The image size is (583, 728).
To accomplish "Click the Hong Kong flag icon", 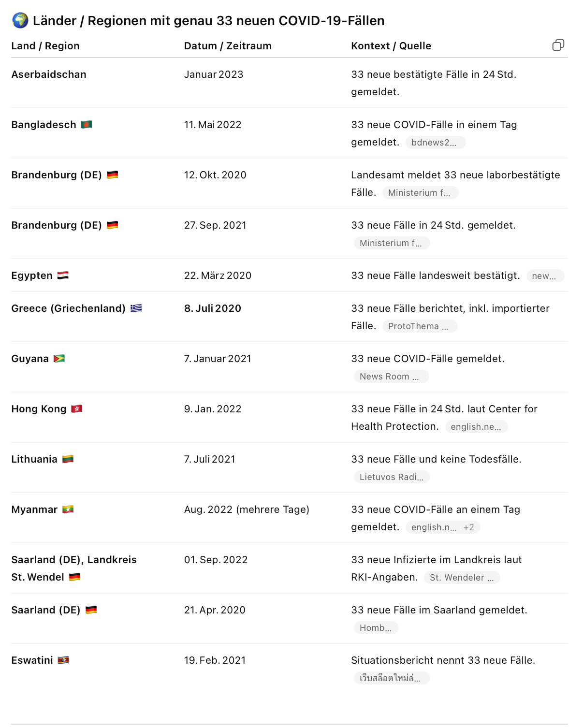I will (77, 409).
